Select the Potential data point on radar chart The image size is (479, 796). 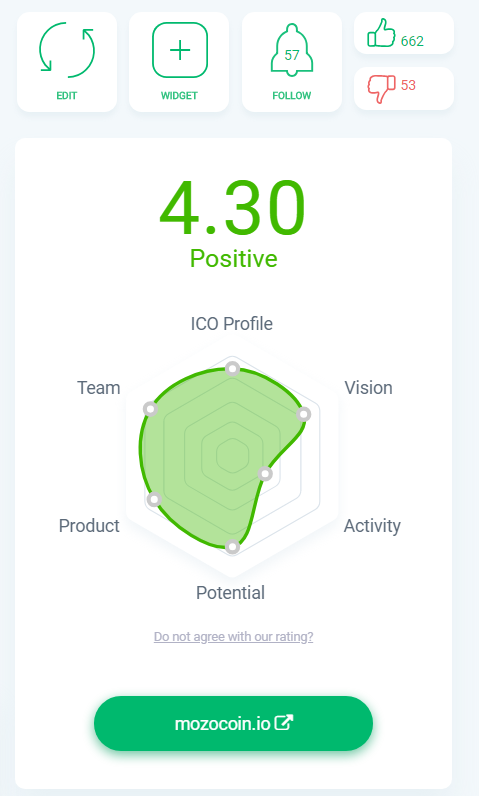tap(232, 547)
